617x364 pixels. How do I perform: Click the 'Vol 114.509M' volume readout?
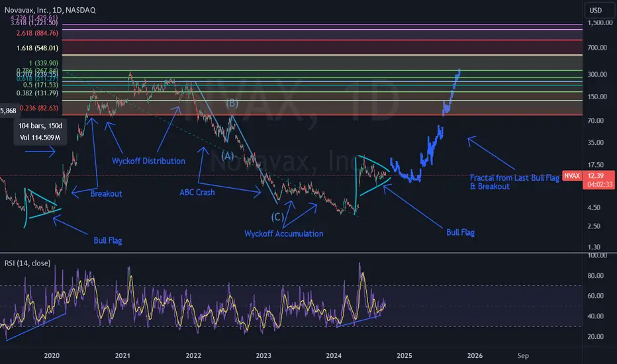pyautogui.click(x=40, y=138)
